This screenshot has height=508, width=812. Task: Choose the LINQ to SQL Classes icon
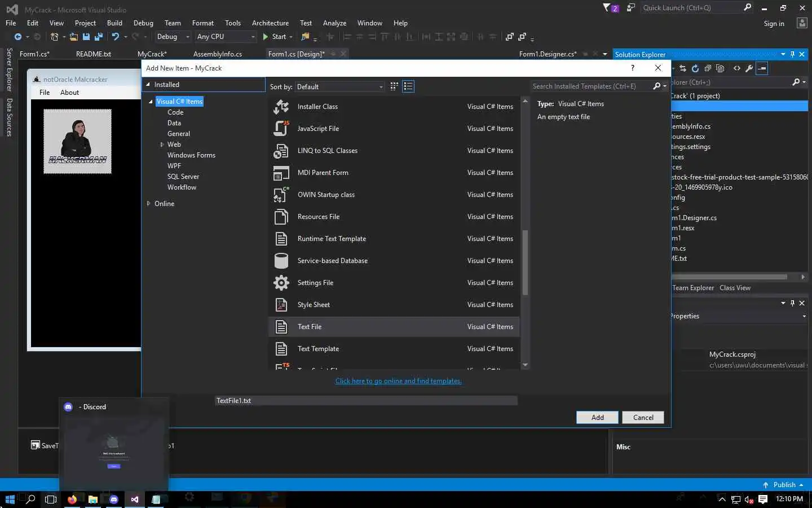pos(281,151)
